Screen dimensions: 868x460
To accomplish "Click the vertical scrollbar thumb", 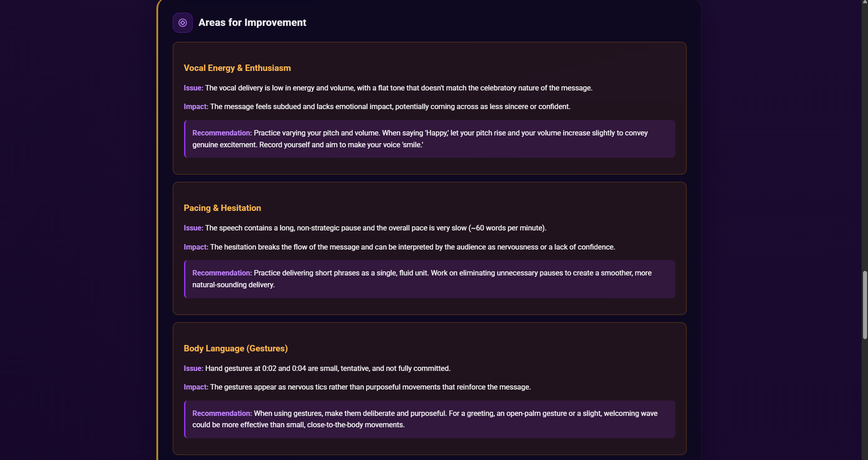I will (864, 305).
